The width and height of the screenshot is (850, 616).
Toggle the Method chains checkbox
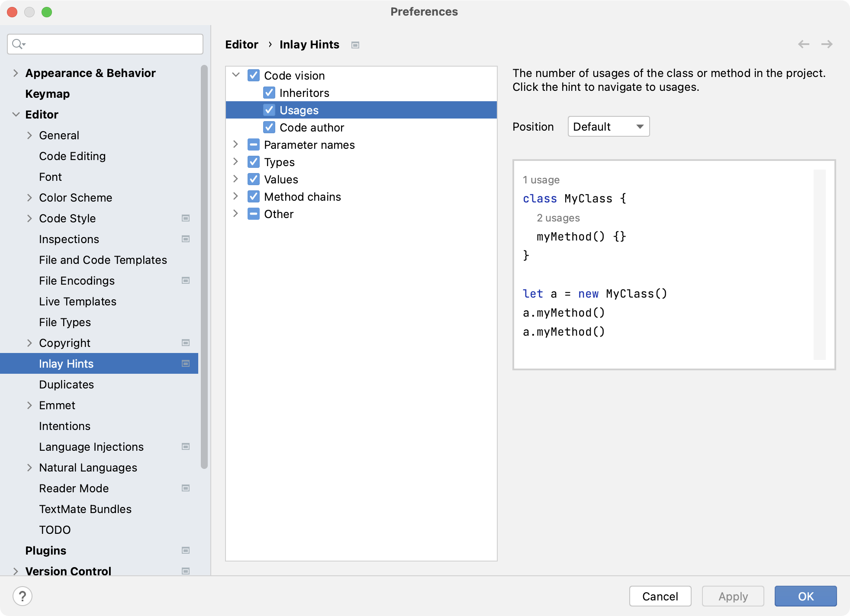pos(254,196)
